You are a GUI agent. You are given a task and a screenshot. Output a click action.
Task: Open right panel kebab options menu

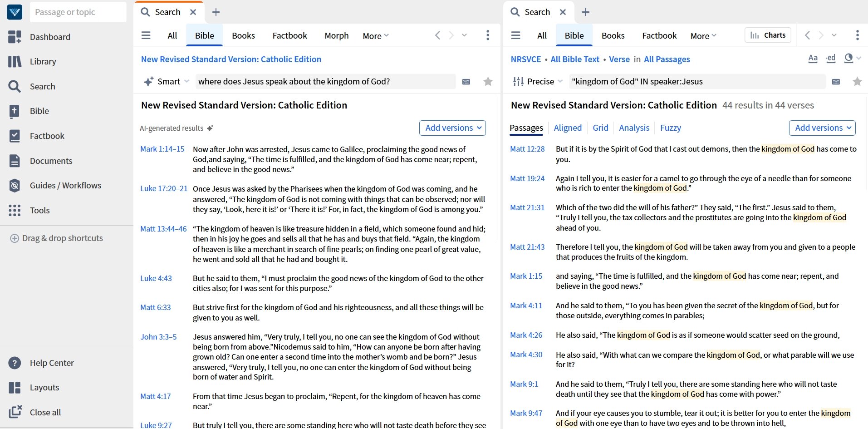point(857,35)
